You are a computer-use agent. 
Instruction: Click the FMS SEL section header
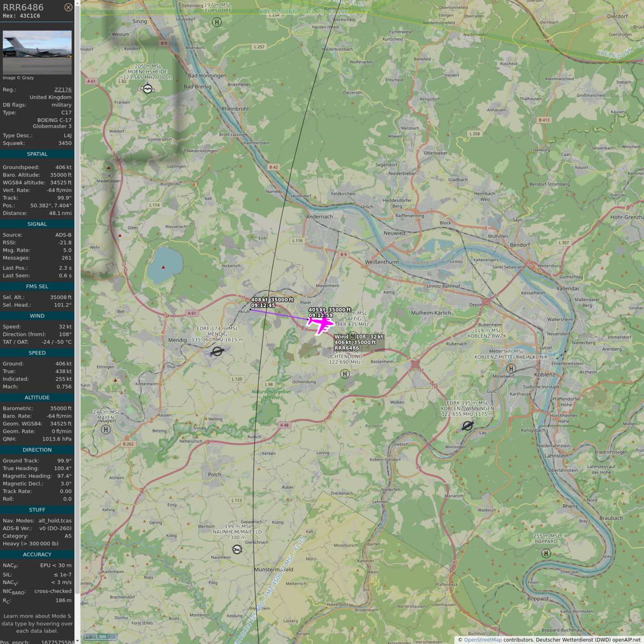(x=37, y=286)
